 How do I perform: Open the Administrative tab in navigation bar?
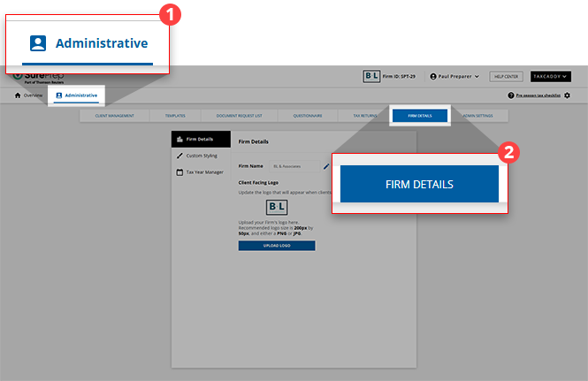click(x=77, y=95)
